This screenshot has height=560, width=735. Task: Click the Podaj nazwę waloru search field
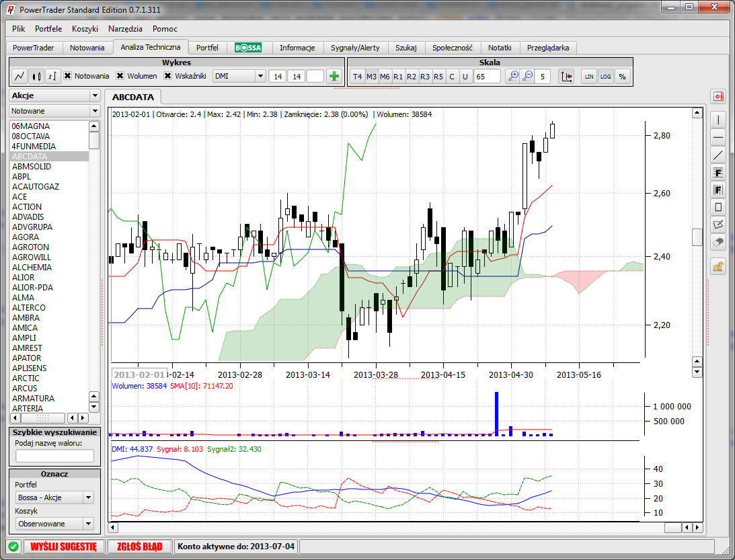pos(55,456)
